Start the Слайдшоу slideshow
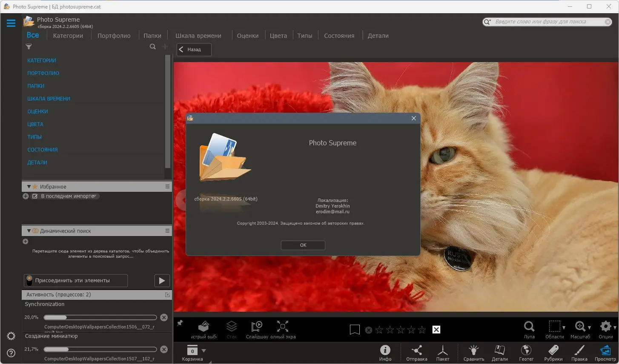The image size is (619, 364). pos(257,327)
